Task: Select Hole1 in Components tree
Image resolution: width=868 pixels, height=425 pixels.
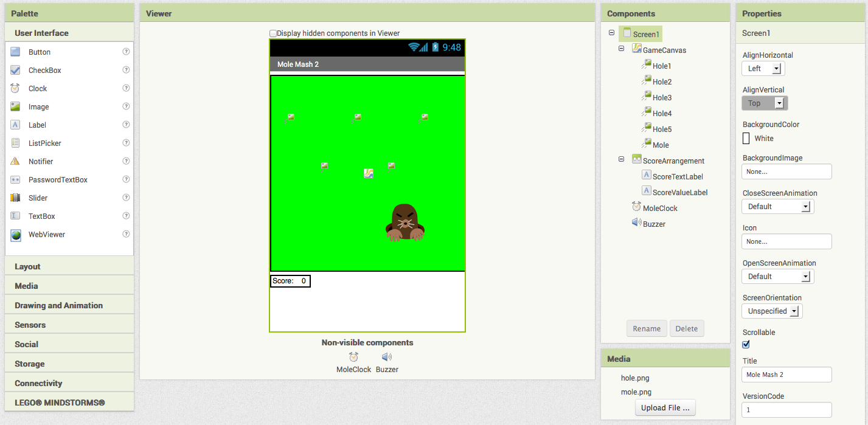Action: coord(662,66)
